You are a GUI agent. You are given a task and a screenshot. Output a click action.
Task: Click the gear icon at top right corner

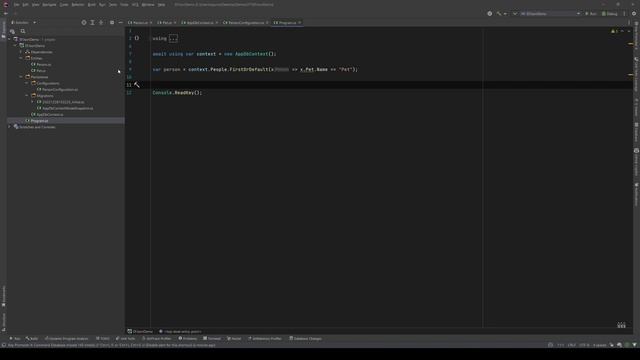tap(634, 13)
